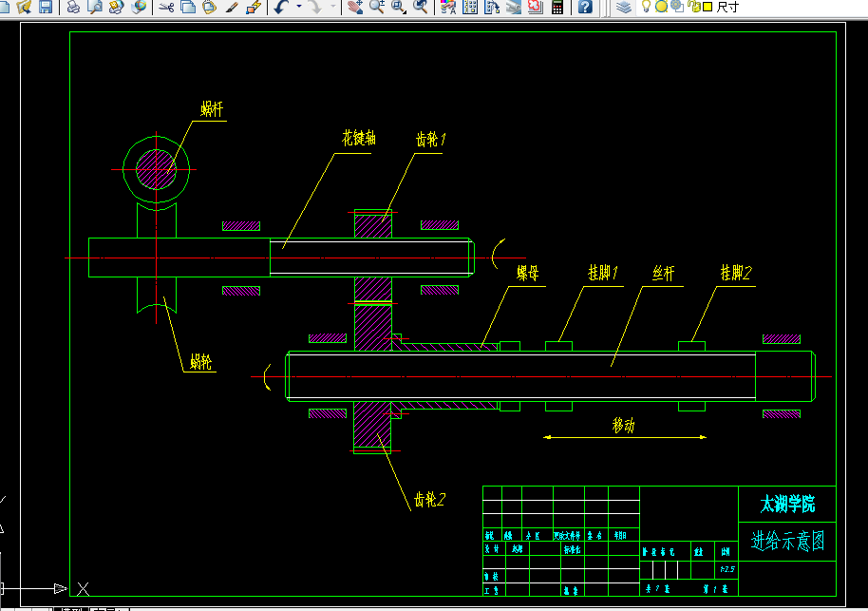Click the yellow movement double arrow
The width and height of the screenshot is (868, 611).
point(625,437)
